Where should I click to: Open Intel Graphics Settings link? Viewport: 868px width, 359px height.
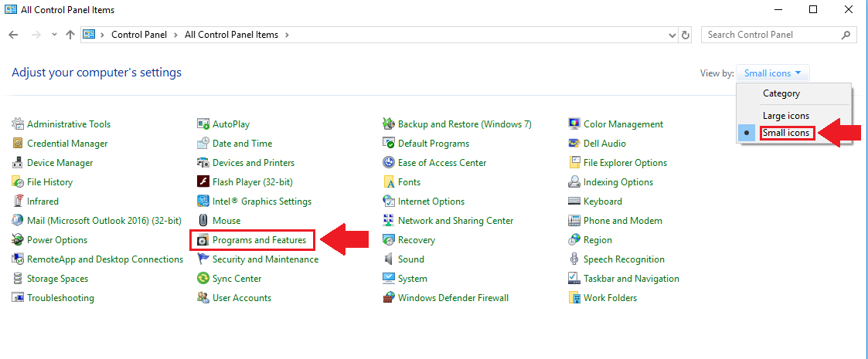click(262, 202)
